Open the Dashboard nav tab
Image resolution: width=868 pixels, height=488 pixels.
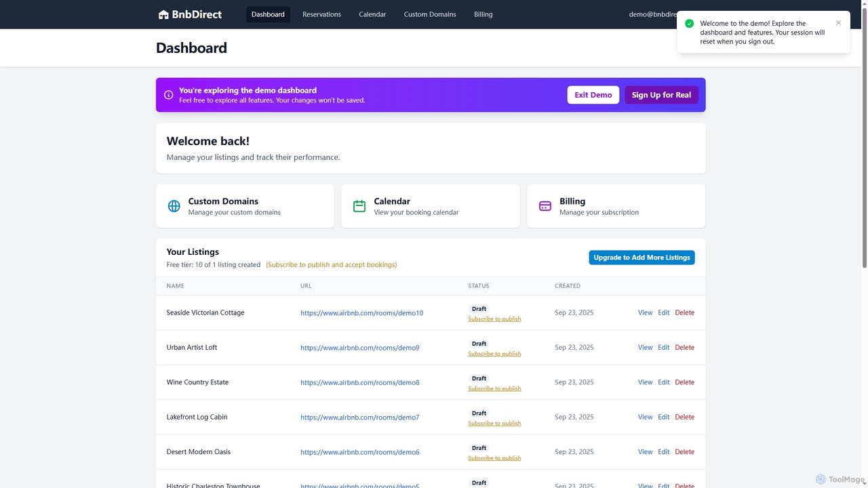click(268, 14)
